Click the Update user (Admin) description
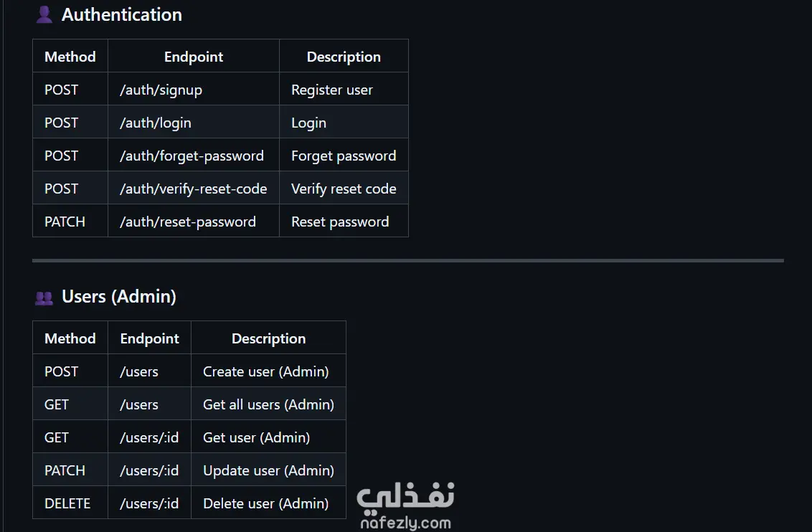The height and width of the screenshot is (532, 812). (x=268, y=471)
